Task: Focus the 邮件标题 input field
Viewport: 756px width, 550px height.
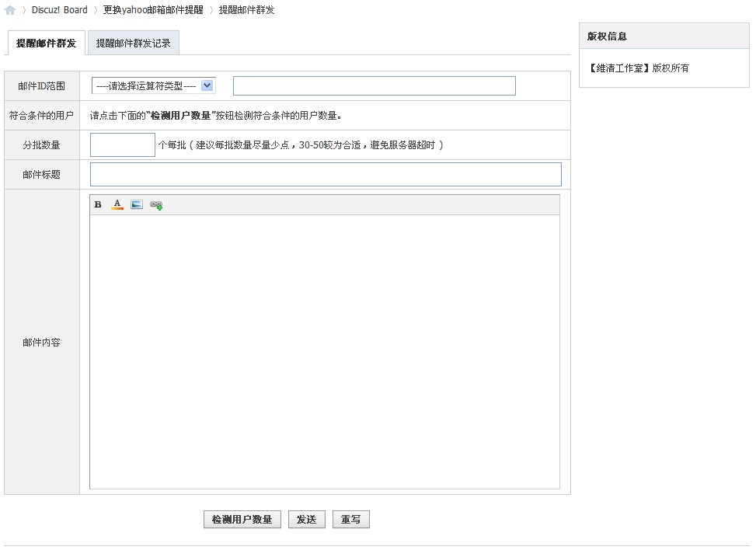Action: coord(326,174)
